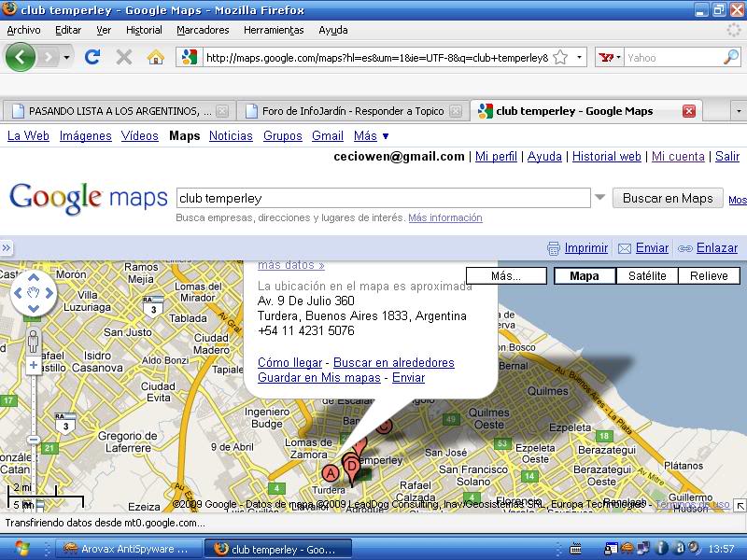The image size is (747, 560).
Task: Open the Más... button on the map
Action: click(506, 275)
